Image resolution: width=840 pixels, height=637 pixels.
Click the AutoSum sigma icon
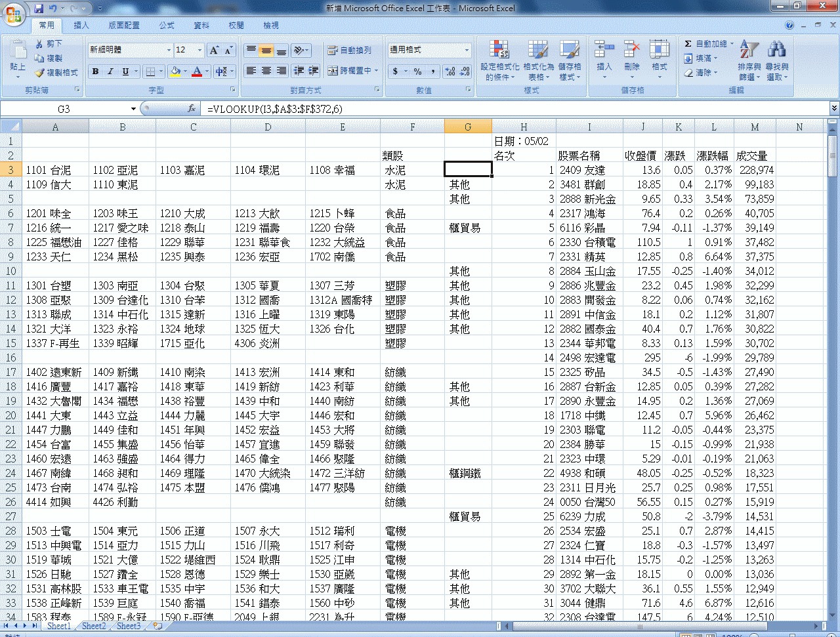[688, 44]
